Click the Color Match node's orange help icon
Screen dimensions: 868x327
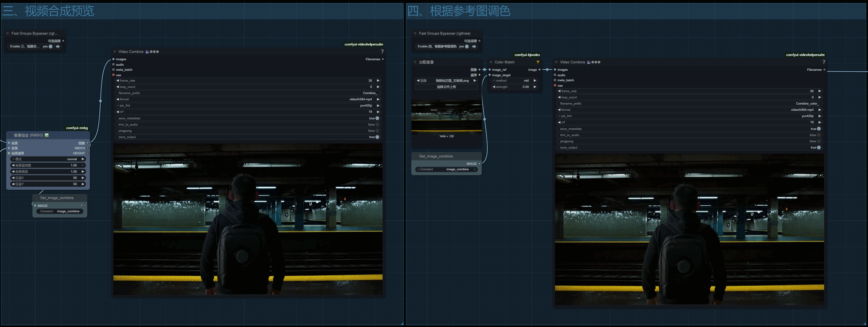pos(537,62)
